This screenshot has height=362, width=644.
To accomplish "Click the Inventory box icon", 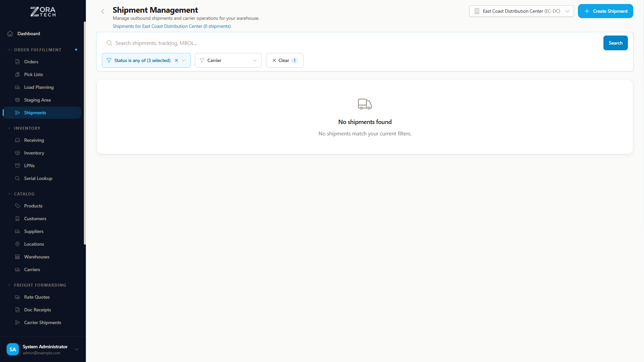I will point(17,153).
